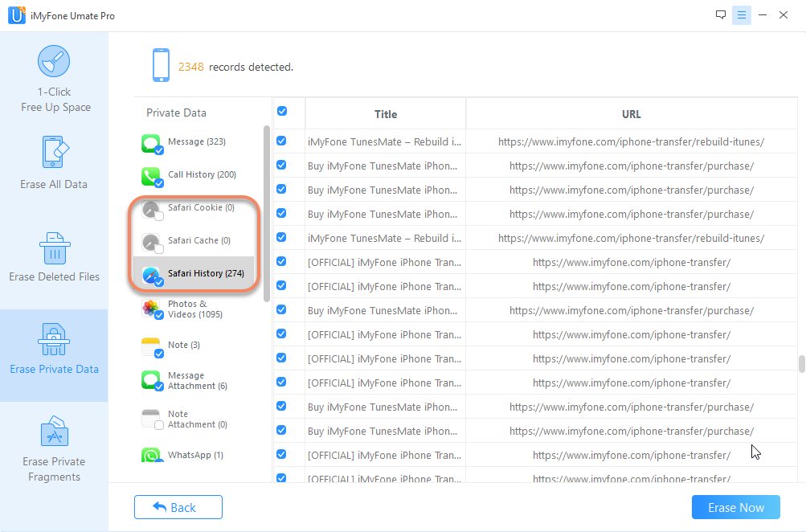Click the 2348 records detected text
806x532 pixels.
235,67
